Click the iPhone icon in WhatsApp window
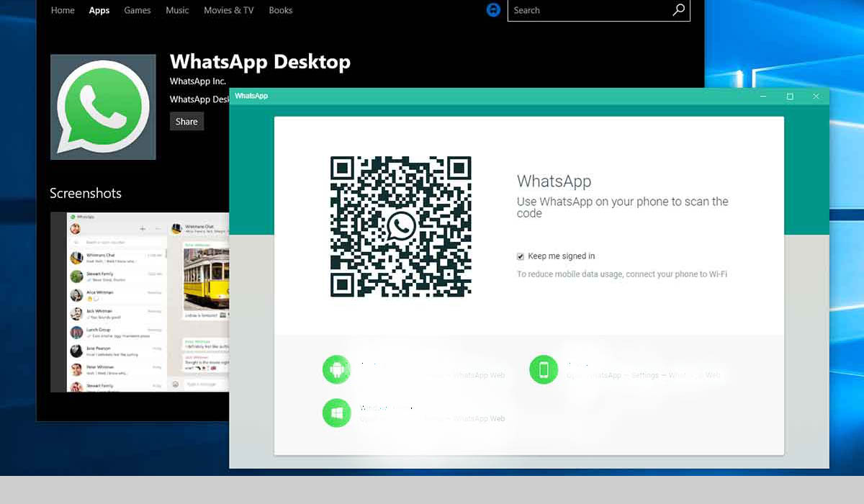This screenshot has height=504, width=864. pos(544,370)
